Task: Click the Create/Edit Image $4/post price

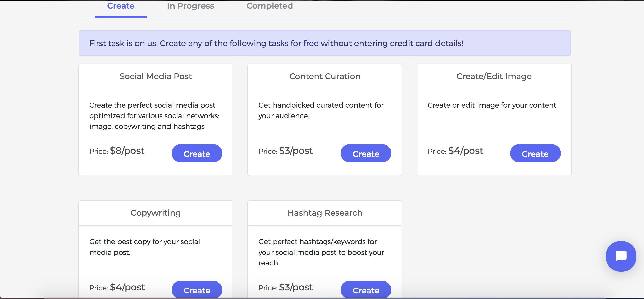Action: 466,151
